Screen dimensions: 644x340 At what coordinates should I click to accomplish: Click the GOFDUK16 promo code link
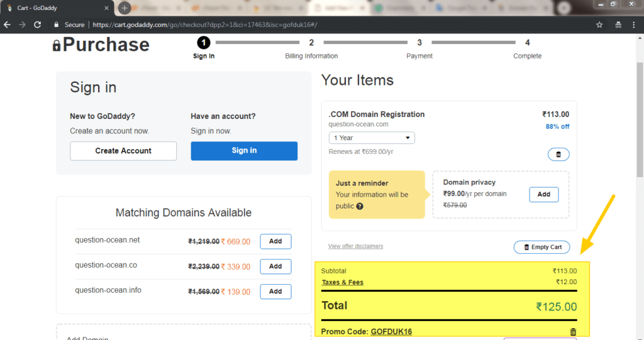point(391,332)
